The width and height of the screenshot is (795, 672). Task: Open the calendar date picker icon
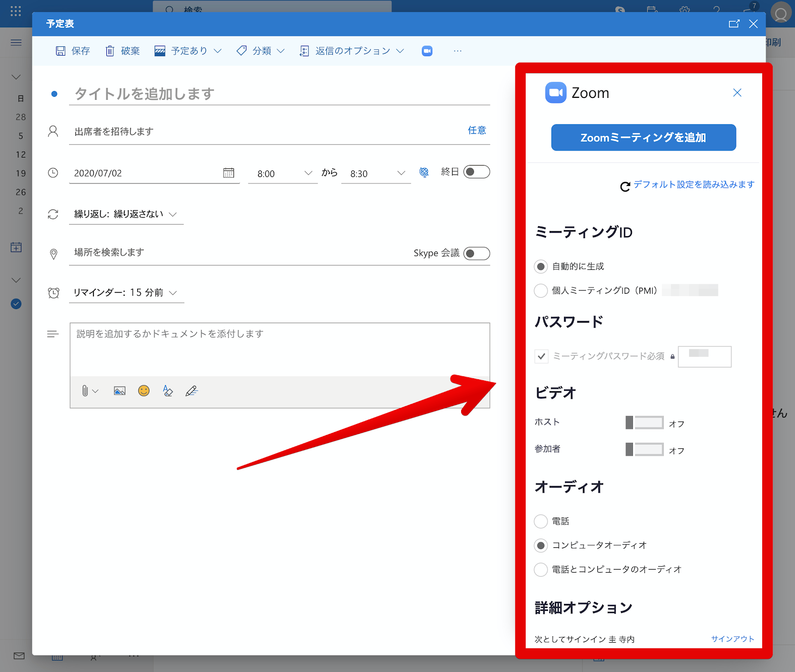[229, 173]
